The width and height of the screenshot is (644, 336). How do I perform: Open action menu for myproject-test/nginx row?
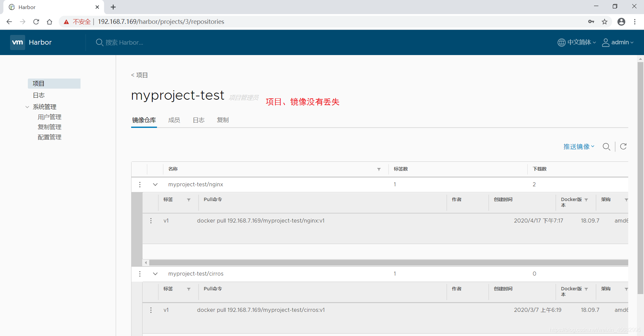coord(140,184)
